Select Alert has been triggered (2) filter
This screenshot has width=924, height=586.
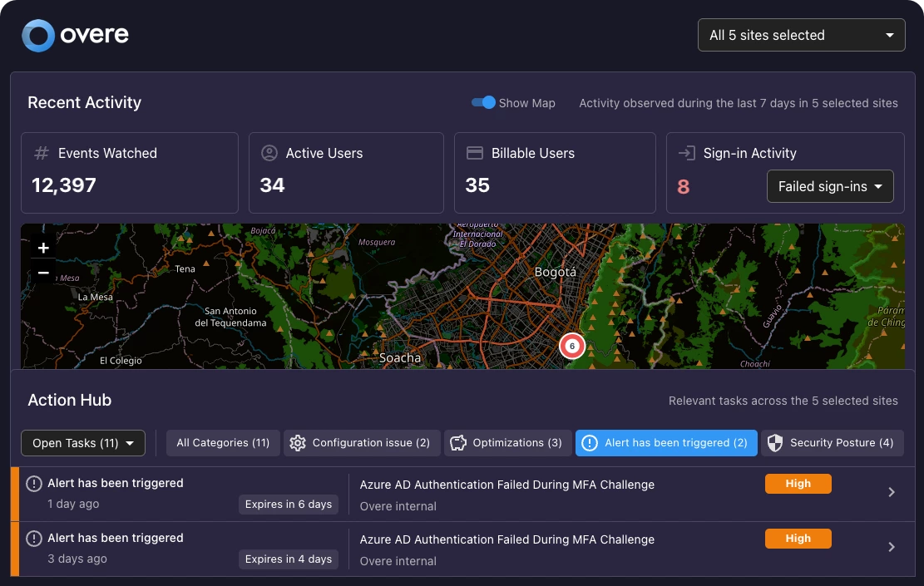coord(666,443)
